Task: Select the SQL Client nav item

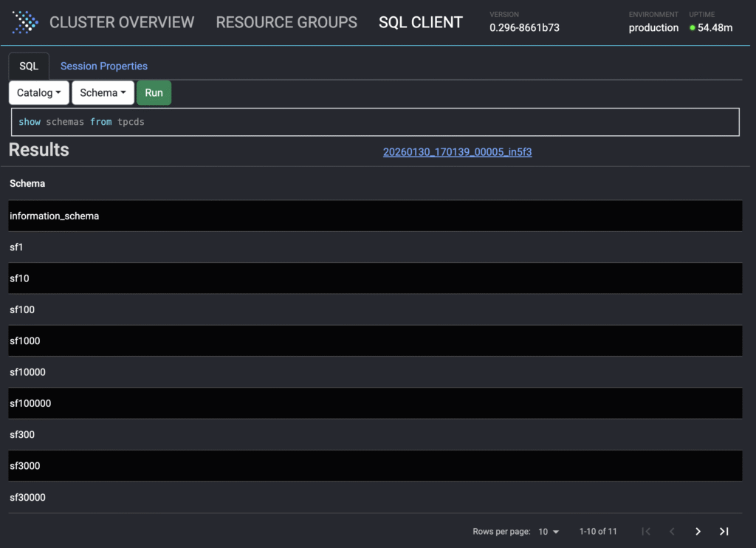Action: 421,22
